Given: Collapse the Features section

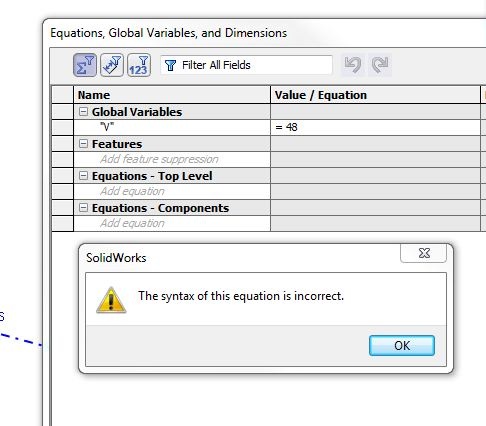Looking at the screenshot, I should [x=83, y=143].
